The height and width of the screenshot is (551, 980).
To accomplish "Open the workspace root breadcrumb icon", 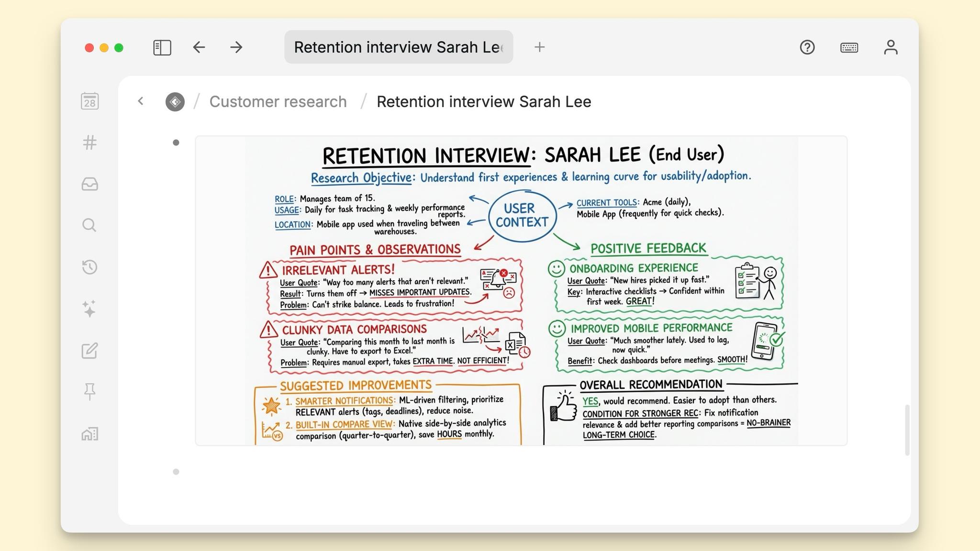I will (x=175, y=102).
